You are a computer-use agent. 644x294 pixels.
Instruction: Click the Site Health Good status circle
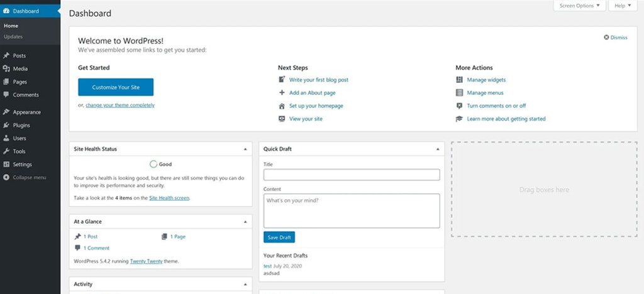(153, 164)
